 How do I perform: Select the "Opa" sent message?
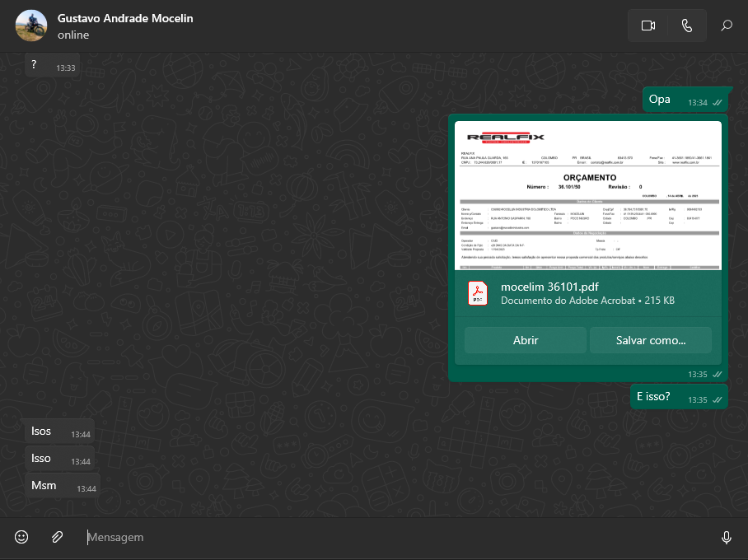(x=660, y=100)
